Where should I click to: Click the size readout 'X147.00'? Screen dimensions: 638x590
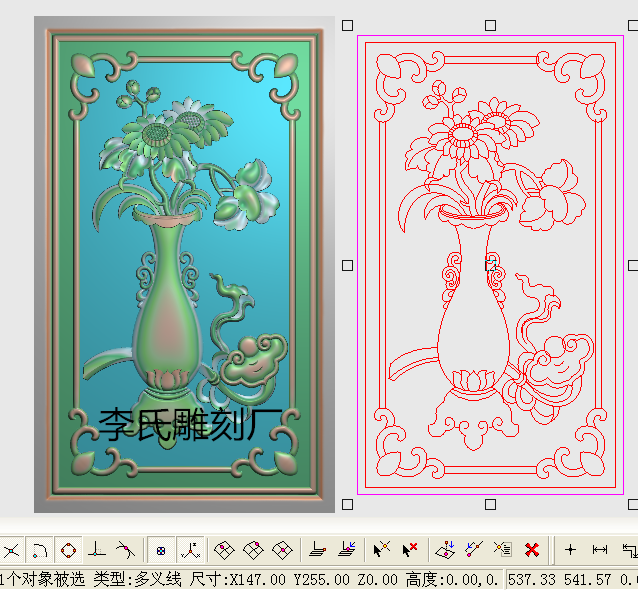click(x=258, y=579)
